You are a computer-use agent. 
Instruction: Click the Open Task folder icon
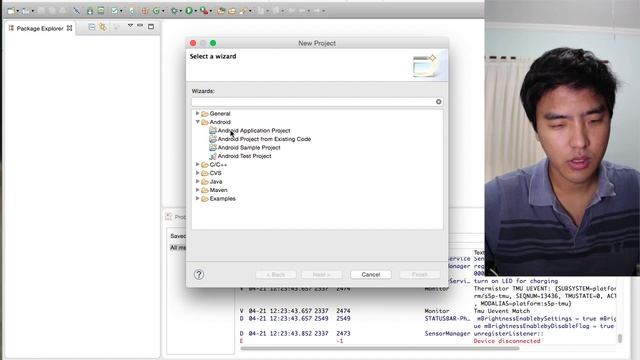(x=232, y=11)
